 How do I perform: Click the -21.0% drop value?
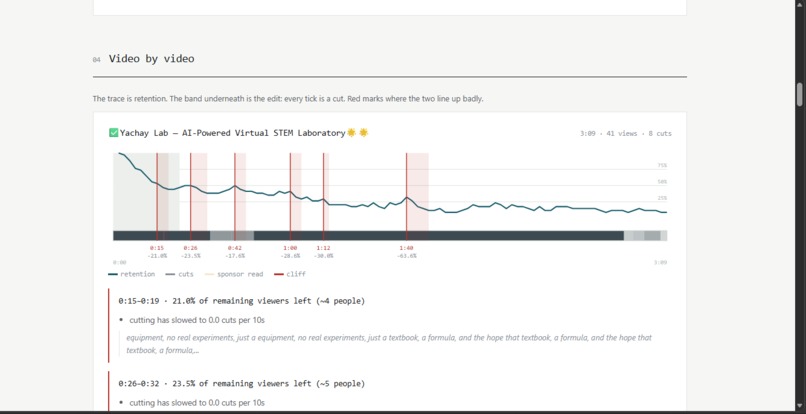[x=157, y=256]
